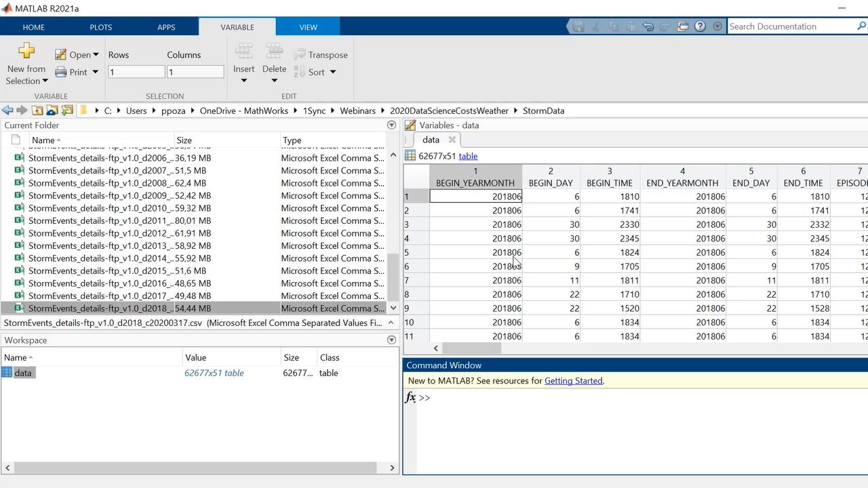Viewport: 868px width, 488px height.
Task: Switch to the PLOTS ribbon tab
Action: [x=101, y=27]
